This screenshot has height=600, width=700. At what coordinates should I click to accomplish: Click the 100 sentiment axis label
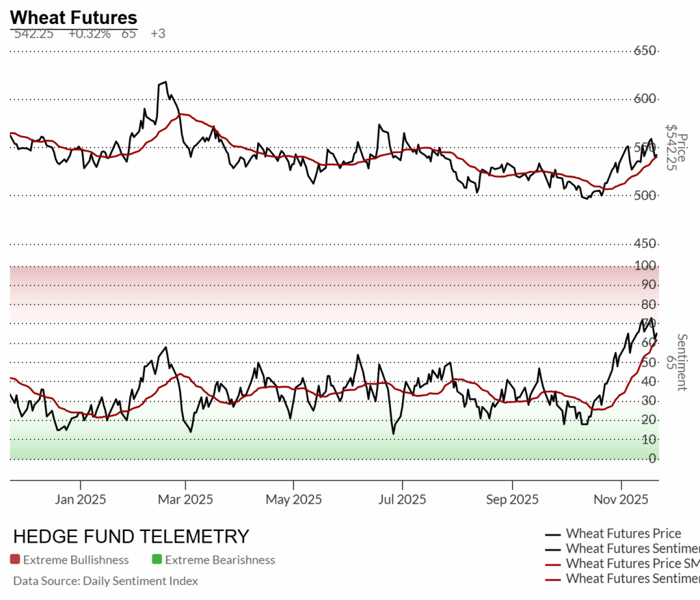tap(645, 265)
